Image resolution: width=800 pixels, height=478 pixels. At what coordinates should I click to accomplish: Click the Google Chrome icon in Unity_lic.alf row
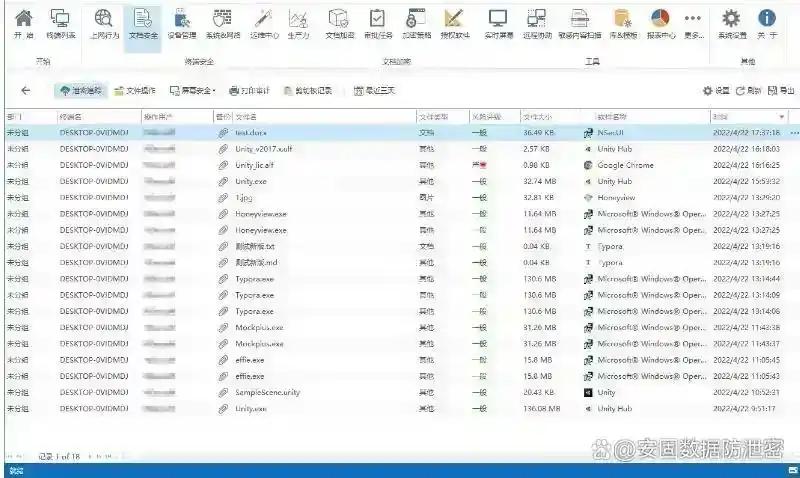click(588, 165)
